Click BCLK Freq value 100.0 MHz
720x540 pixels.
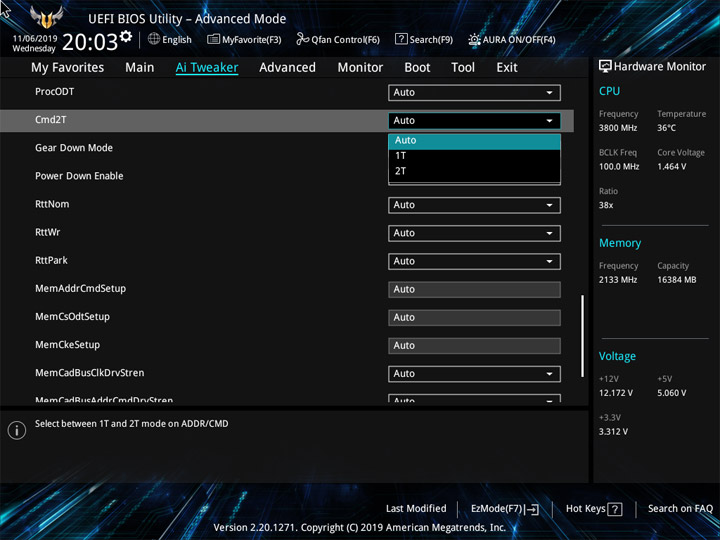[619, 167]
